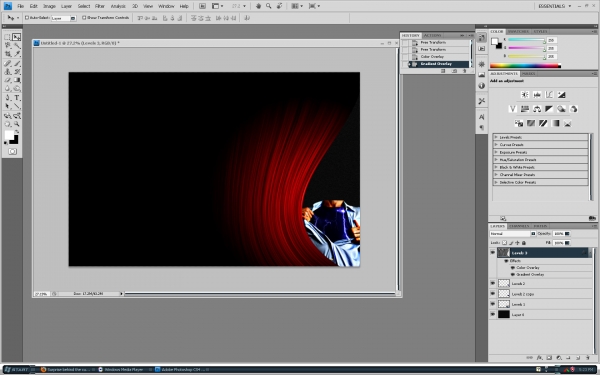Hide the Color Overlay effect
This screenshot has width=600, height=375.
point(513,267)
